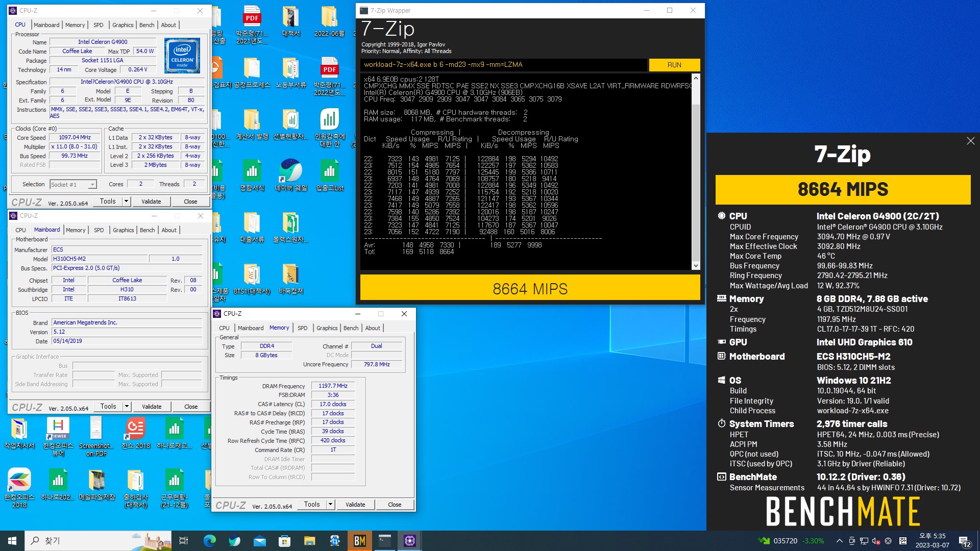This screenshot has width=980, height=551.
Task: Expand Tools dropdown arrow in Memory CPU-Z window
Action: [330, 505]
